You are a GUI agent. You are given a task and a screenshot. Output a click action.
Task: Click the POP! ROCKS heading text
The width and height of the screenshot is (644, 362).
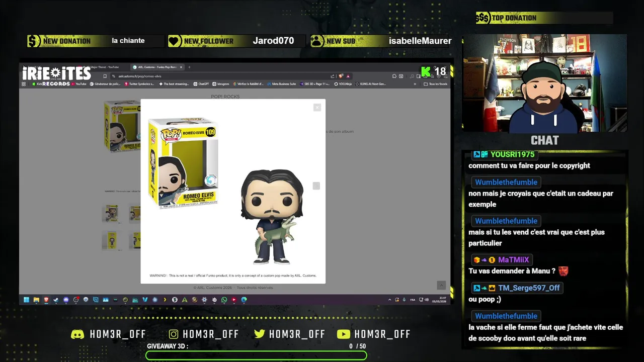225,97
